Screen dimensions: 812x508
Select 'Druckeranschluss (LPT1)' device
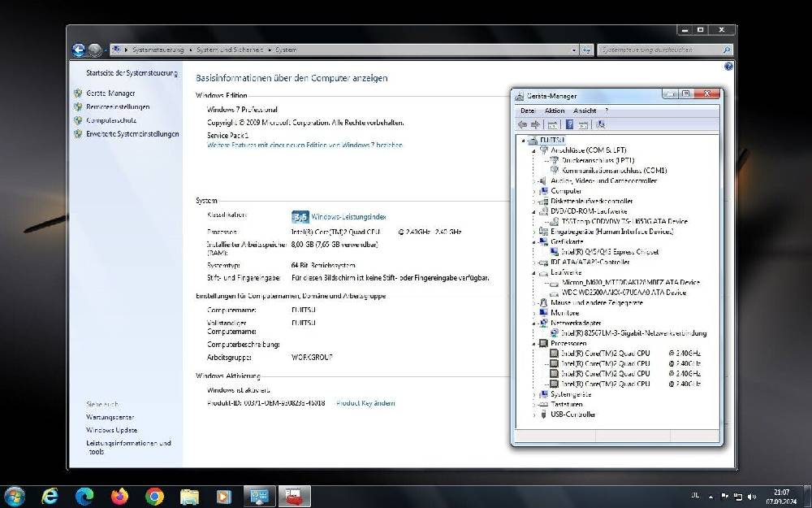pyautogui.click(x=598, y=161)
